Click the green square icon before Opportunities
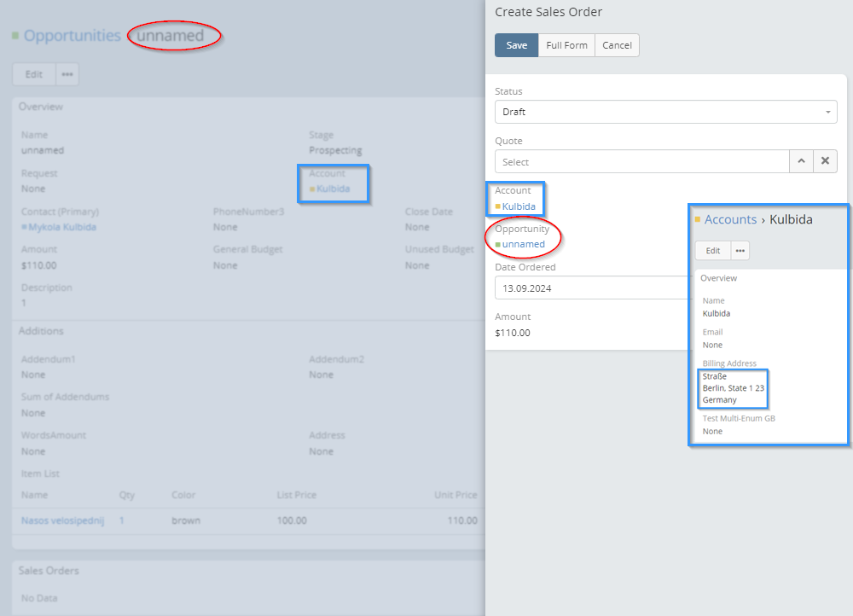The height and width of the screenshot is (616, 853). (x=15, y=36)
